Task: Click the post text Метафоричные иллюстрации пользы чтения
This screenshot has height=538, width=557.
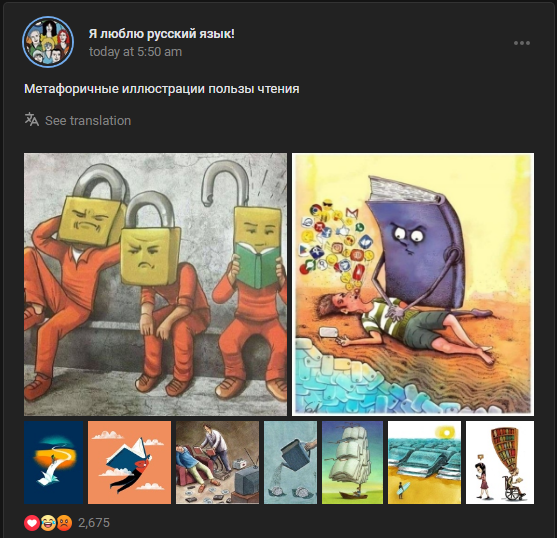Action: click(162, 89)
